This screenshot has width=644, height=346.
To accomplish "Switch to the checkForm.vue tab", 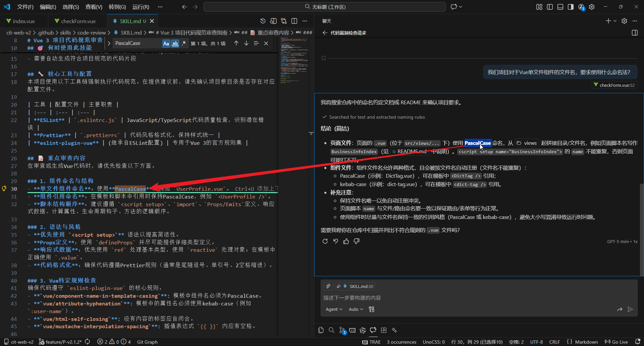I will click(77, 21).
